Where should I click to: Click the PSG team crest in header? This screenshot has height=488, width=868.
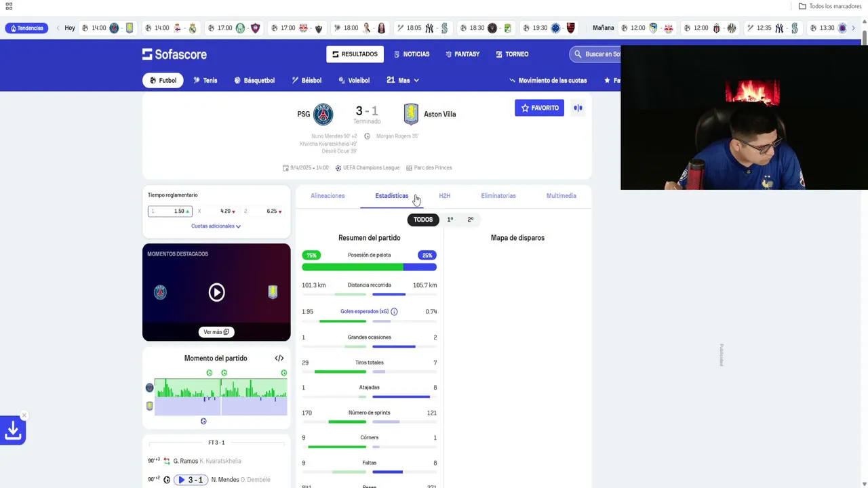point(323,114)
